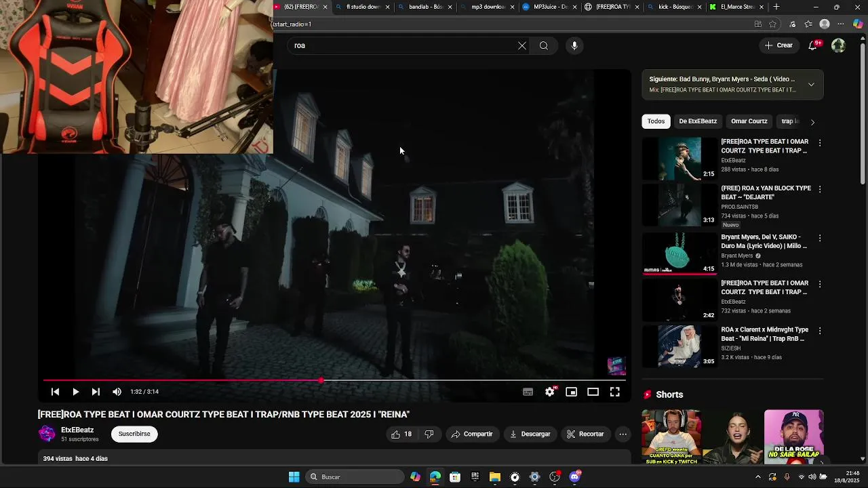
Task: Close the kick search browser tab
Action: [699, 7]
